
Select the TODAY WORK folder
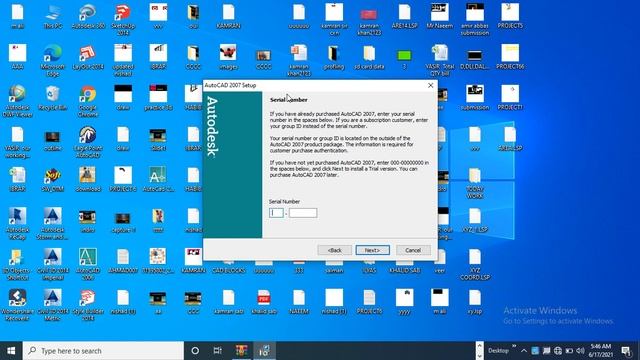475,183
